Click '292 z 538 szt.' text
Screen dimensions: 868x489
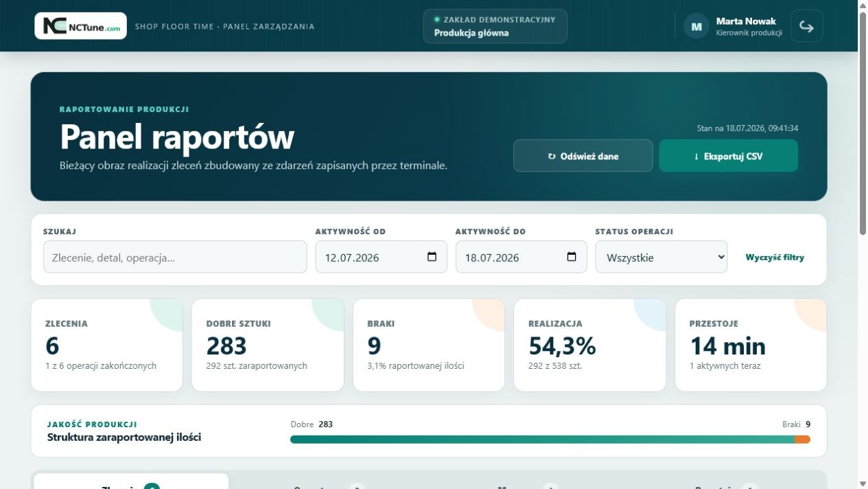555,366
